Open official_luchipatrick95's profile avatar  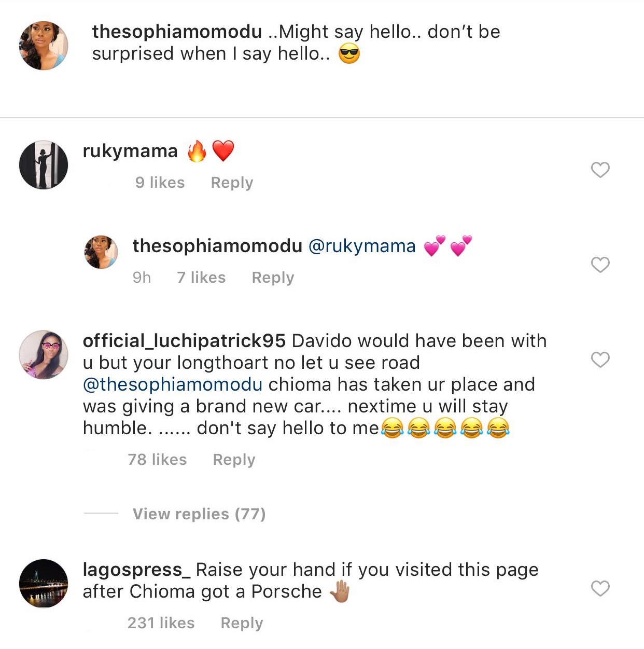point(44,354)
